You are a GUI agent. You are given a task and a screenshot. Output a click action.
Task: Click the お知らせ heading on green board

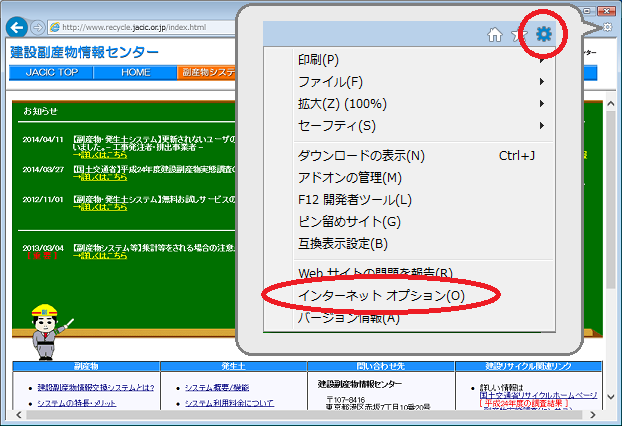(40, 111)
